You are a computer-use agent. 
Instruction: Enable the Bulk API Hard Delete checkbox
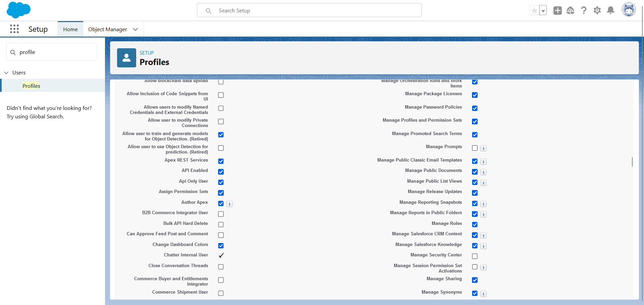click(221, 225)
